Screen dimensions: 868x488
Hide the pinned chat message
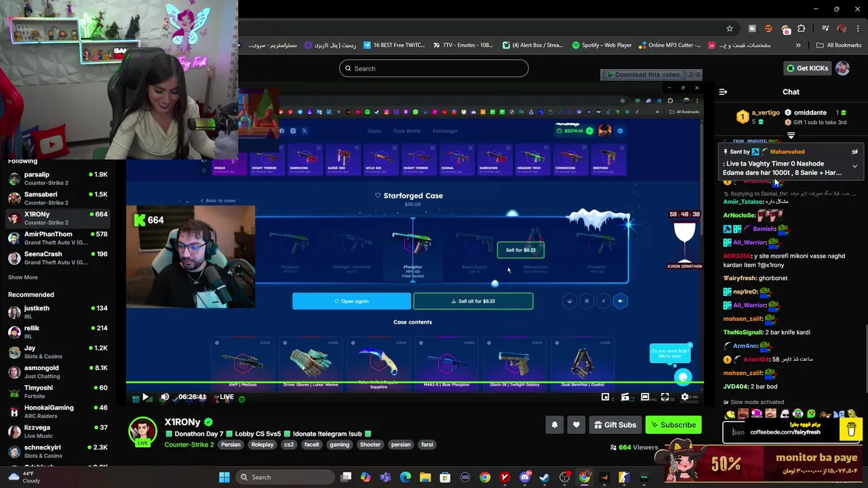pos(854,152)
